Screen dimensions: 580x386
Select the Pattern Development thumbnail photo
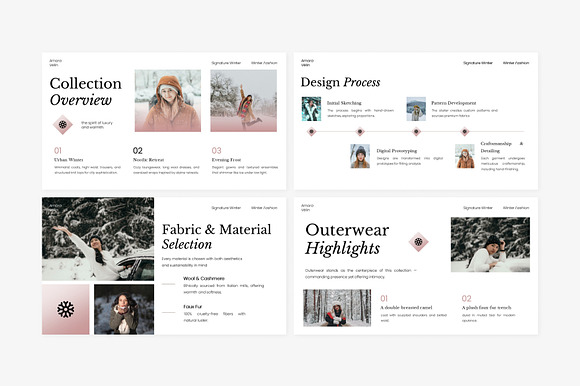coord(416,109)
